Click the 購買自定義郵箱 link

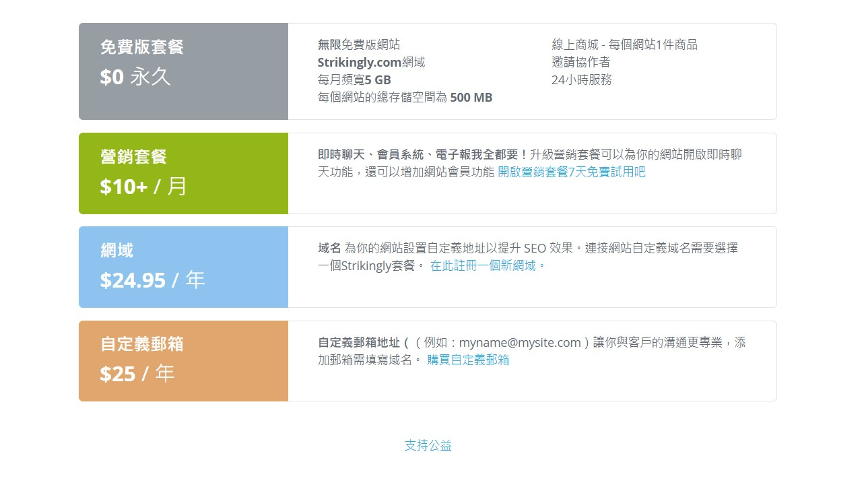point(468,360)
